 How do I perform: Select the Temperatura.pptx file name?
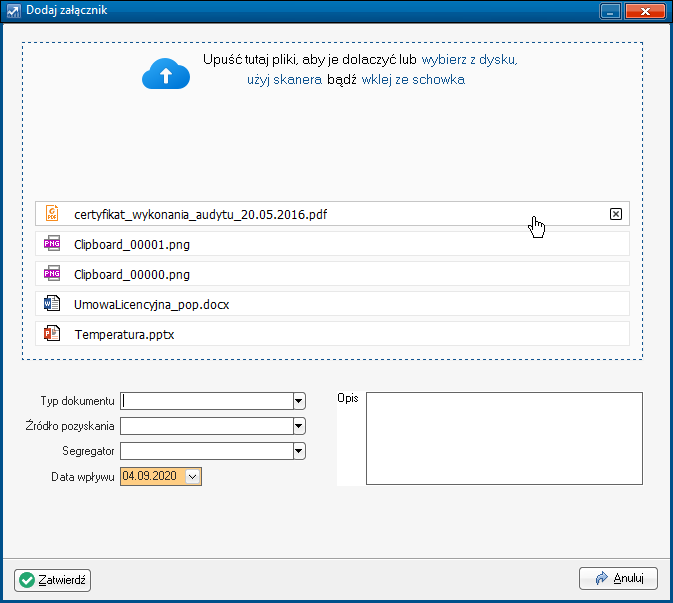pos(124,334)
